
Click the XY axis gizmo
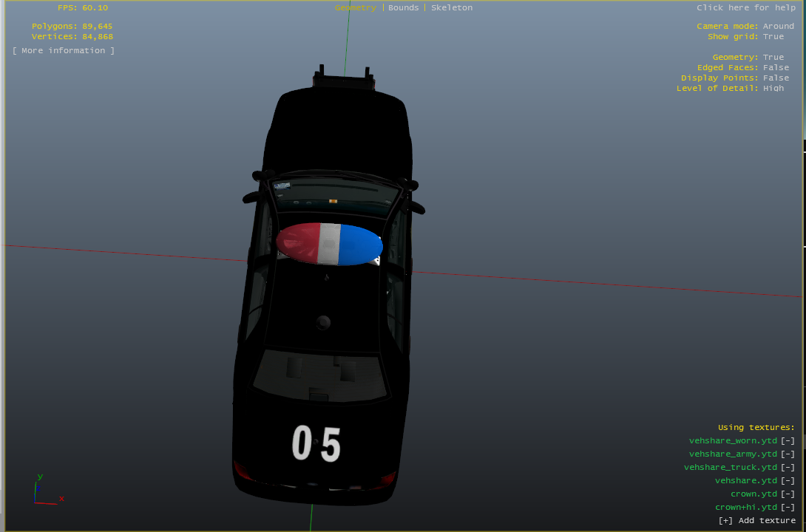click(x=46, y=491)
